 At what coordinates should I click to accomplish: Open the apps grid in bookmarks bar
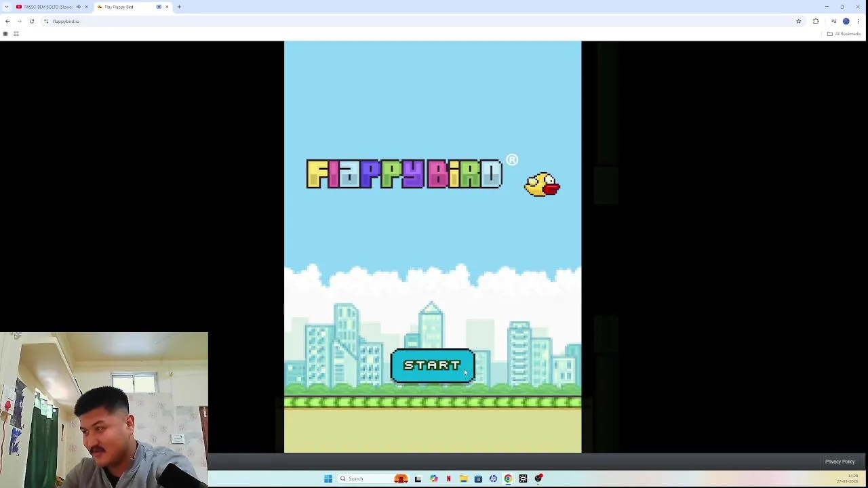(x=16, y=34)
